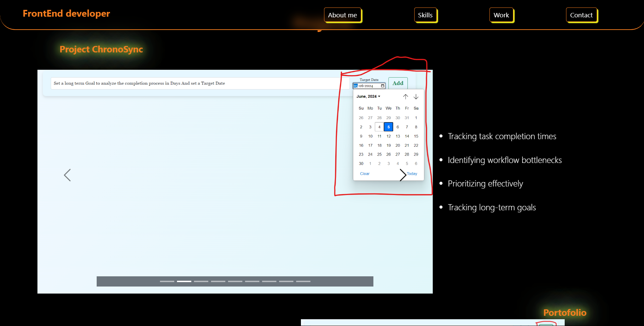
Task: Click the Portofolio heading
Action: [x=565, y=312]
